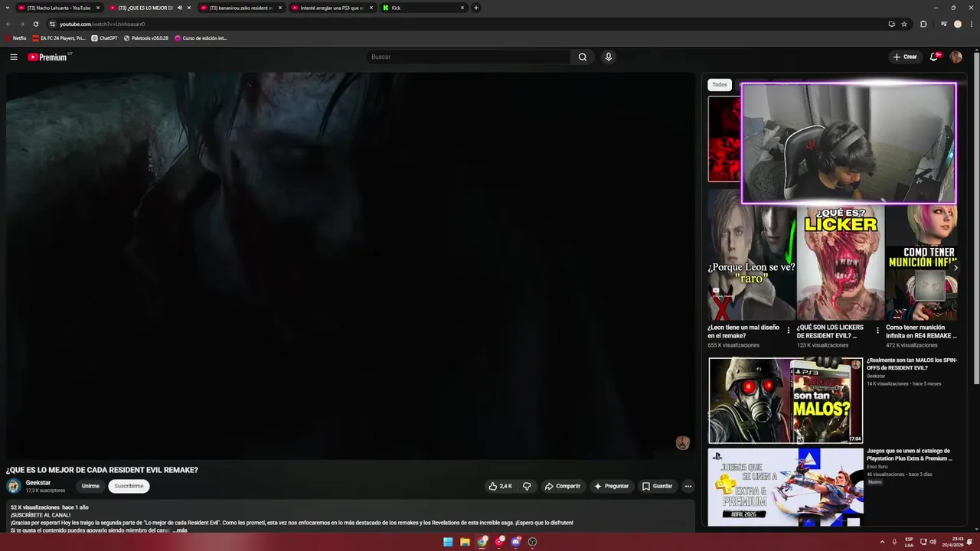Open the Geekstar channel name link
The width and height of the screenshot is (980, 551).
pyautogui.click(x=38, y=483)
